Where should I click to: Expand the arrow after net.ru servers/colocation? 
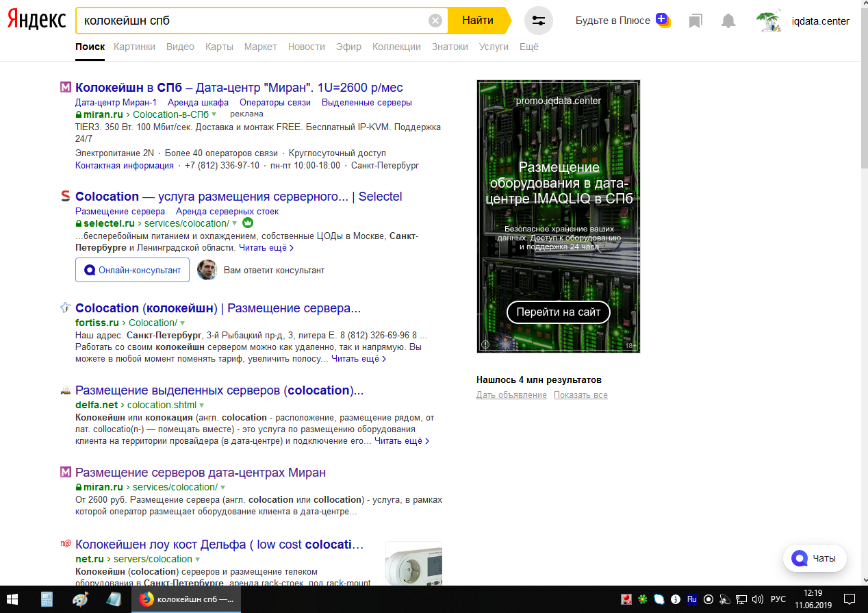point(198,560)
